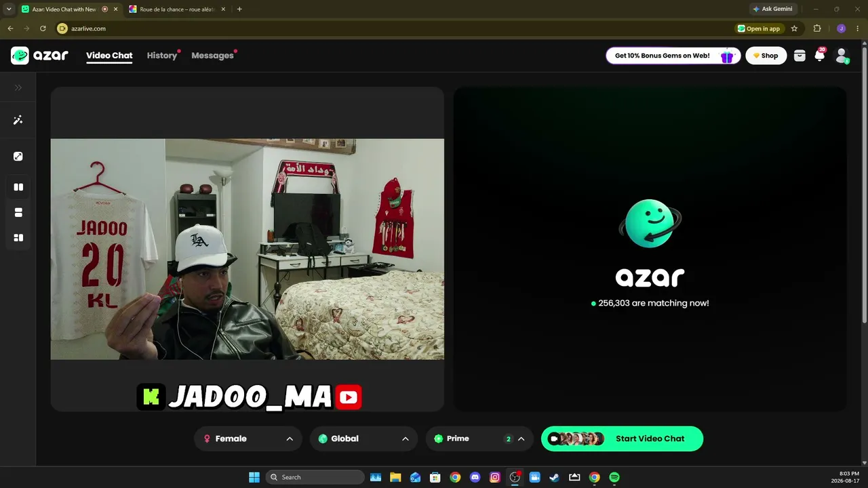Click the camera site permissions icon in address bar
The width and height of the screenshot is (868, 488).
[x=62, y=28]
